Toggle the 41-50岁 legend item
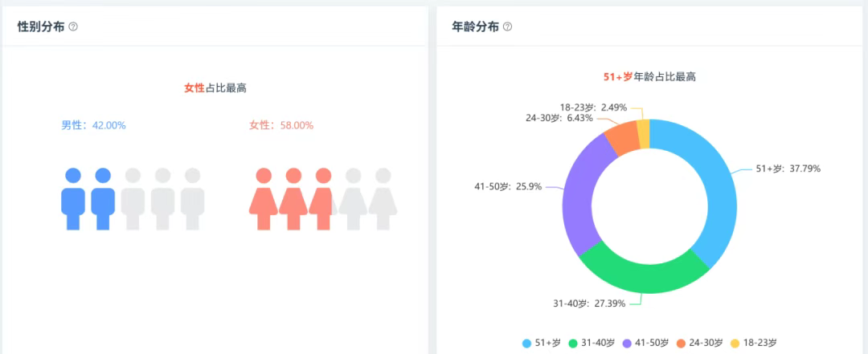This screenshot has width=868, height=354. [x=645, y=343]
